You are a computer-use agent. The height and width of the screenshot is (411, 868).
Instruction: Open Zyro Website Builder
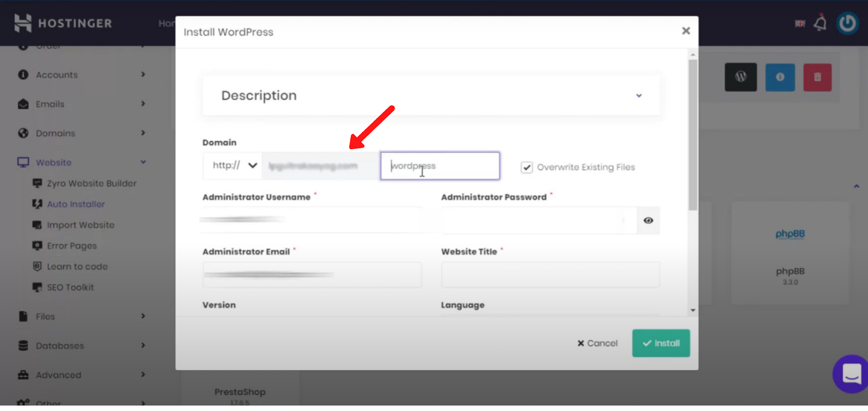click(92, 184)
